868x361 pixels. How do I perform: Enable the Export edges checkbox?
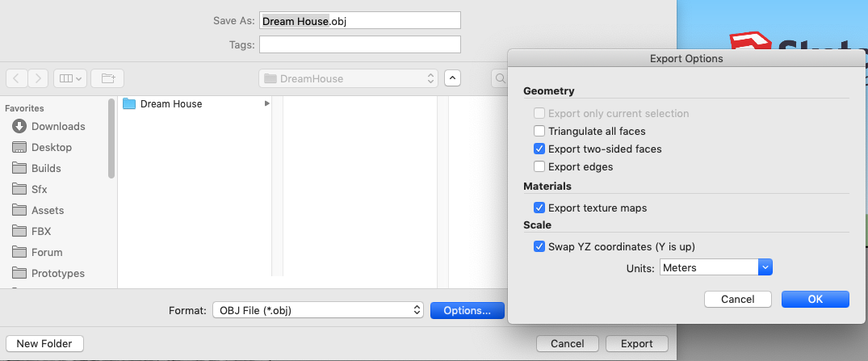pyautogui.click(x=539, y=166)
